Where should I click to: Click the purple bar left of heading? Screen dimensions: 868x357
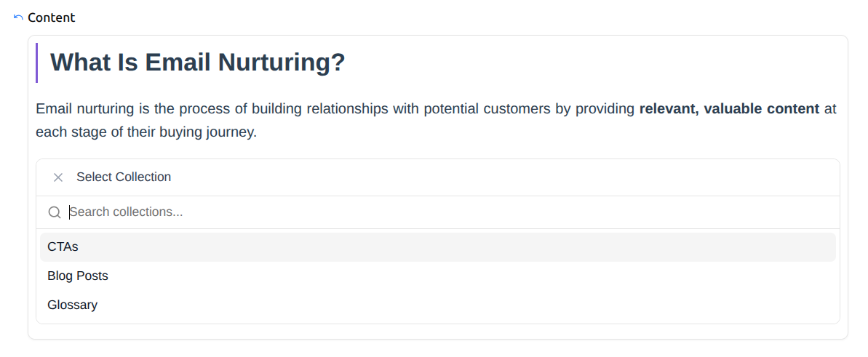37,63
